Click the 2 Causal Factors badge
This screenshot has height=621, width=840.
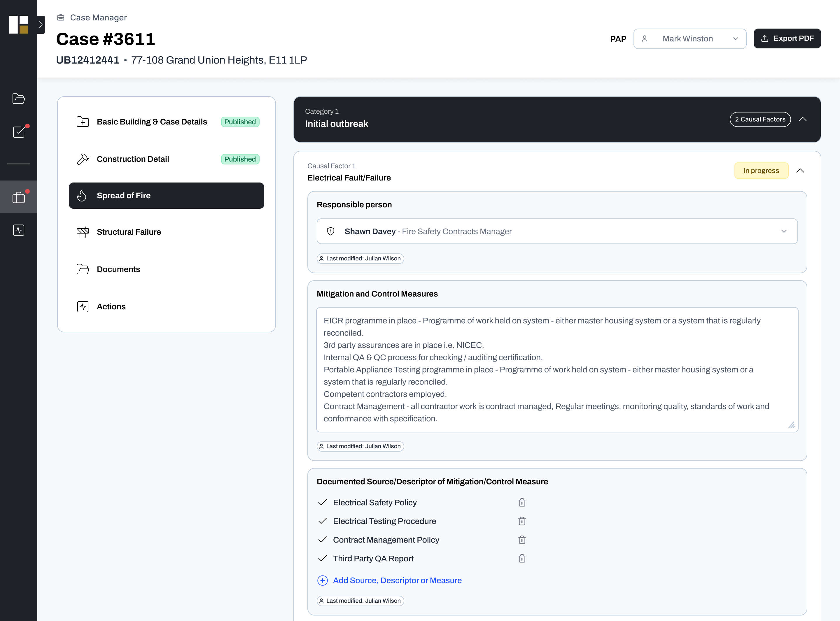pos(760,119)
